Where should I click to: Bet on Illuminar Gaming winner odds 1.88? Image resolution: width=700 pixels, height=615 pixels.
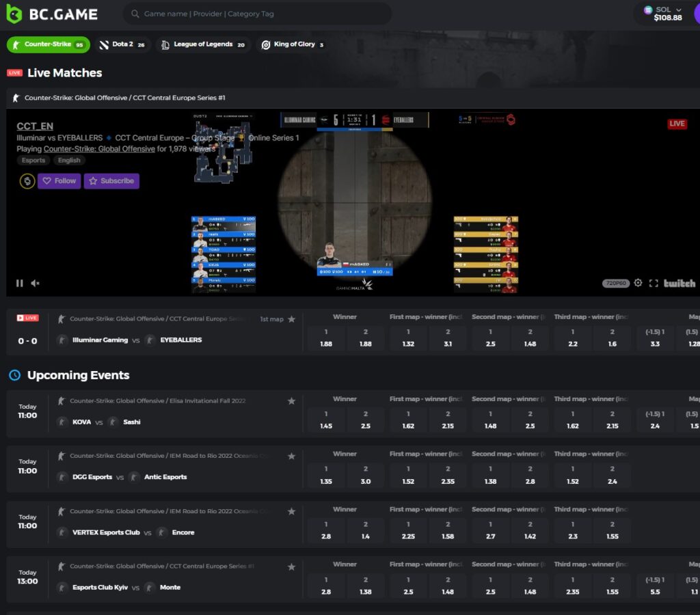(x=326, y=338)
